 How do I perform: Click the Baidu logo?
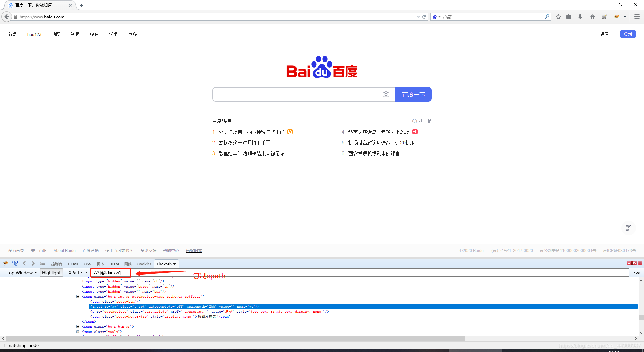[322, 67]
